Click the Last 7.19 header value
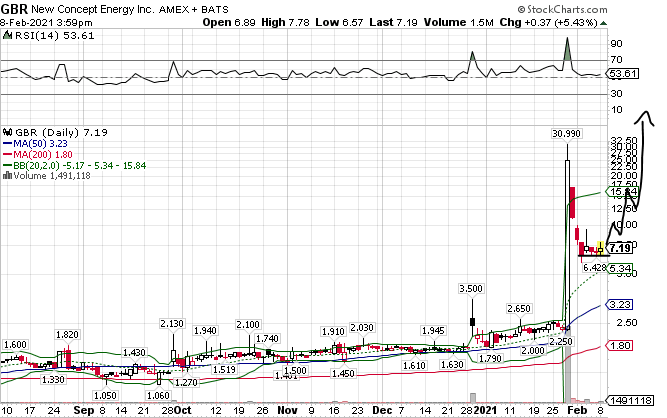This screenshot has height=418, width=667. (x=393, y=23)
